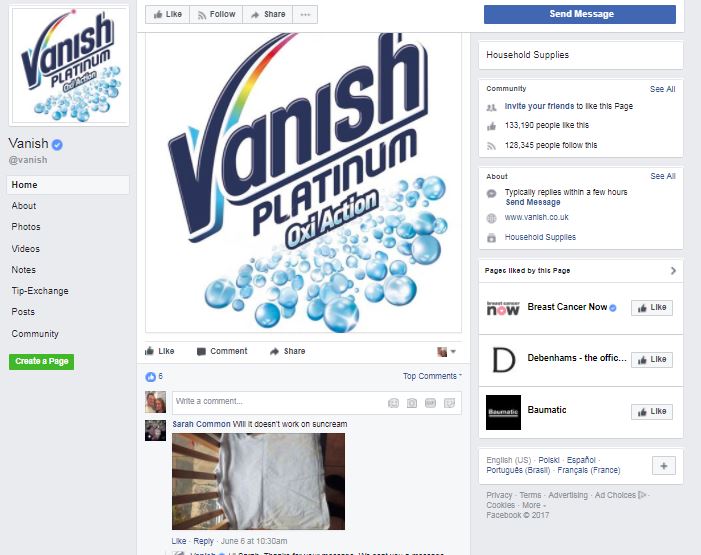This screenshot has height=555, width=701.
Task: Open the three-dots more options button
Action: pyautogui.click(x=305, y=14)
